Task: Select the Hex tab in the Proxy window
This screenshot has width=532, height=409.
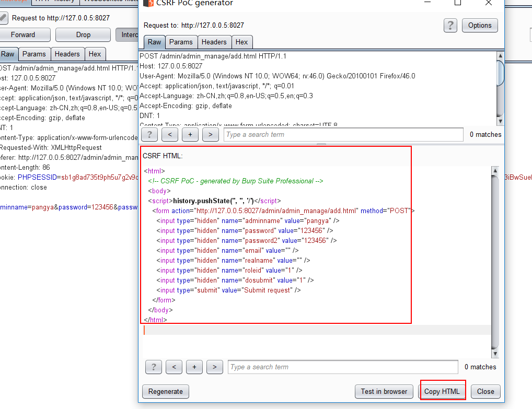Action: coord(95,54)
